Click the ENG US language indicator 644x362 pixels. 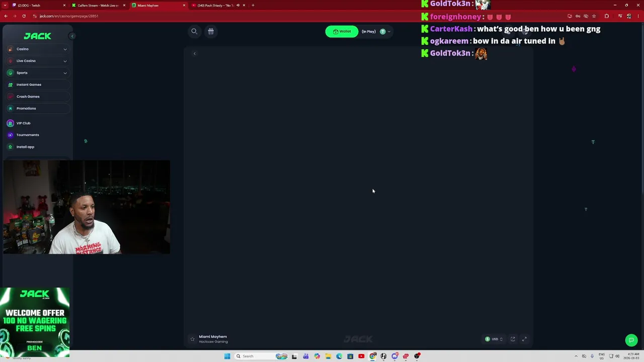click(602, 356)
